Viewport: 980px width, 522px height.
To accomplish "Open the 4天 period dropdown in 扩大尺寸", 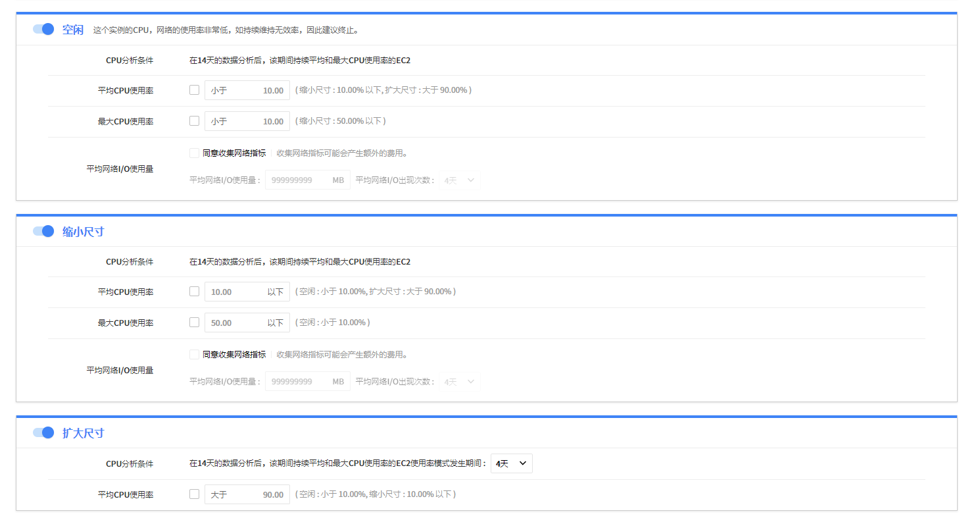I will 511,463.
